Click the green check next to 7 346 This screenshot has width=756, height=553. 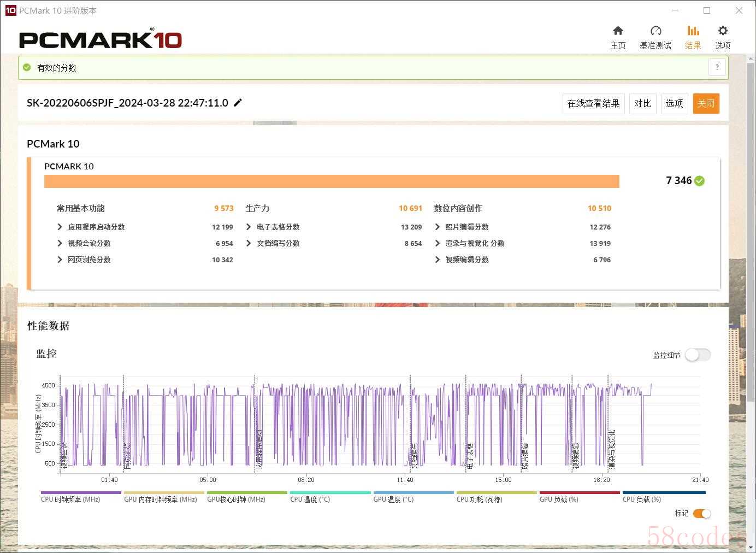pos(700,181)
